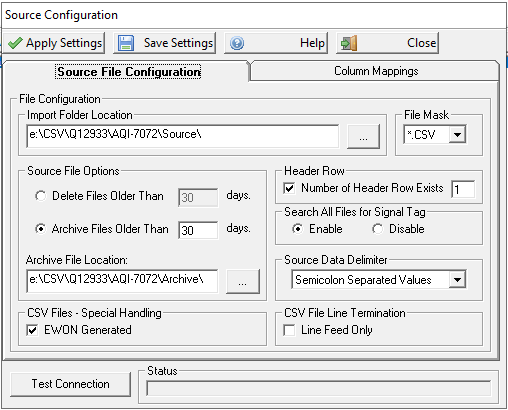Select Archive Files Older Than radio button
The height and width of the screenshot is (410, 508).
click(41, 229)
